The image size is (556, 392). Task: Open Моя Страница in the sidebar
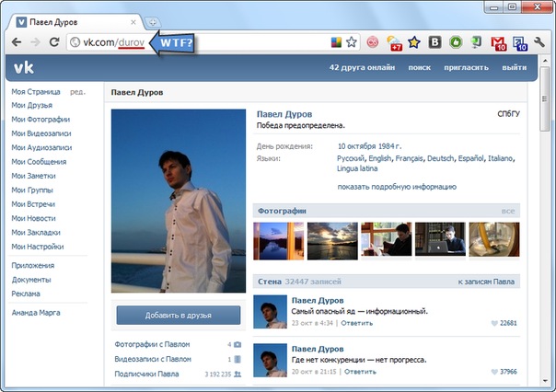point(36,92)
